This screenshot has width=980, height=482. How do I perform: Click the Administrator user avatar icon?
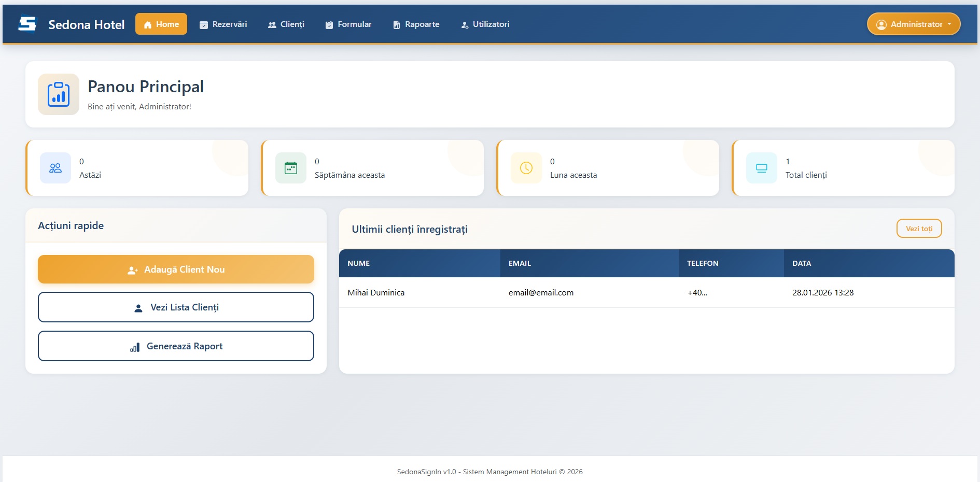pos(881,24)
